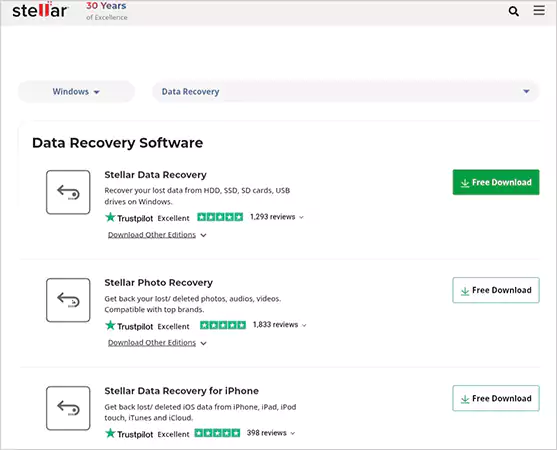
Task: Click the green Free Download button
Action: pos(496,182)
